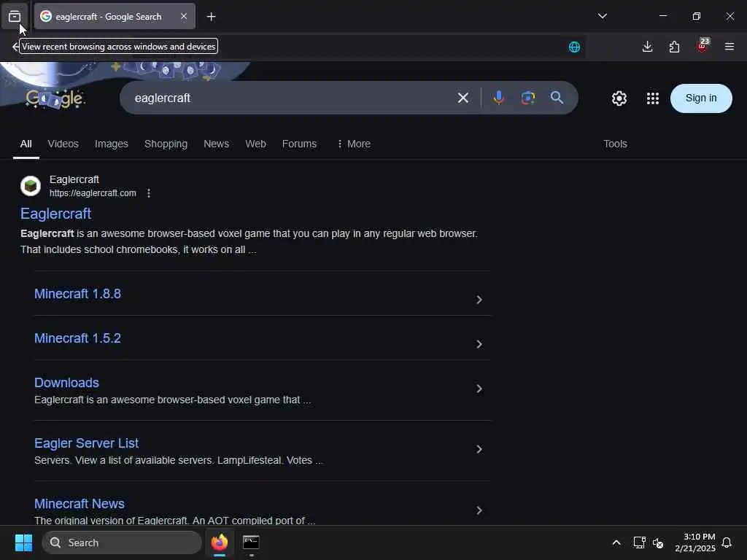The width and height of the screenshot is (747, 560).
Task: Clear the search query with the X
Action: (463, 98)
